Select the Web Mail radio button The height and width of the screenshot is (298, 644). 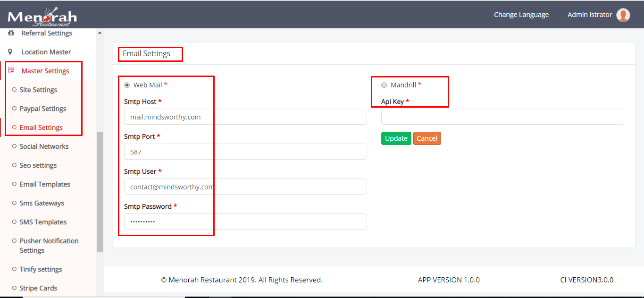(x=127, y=85)
